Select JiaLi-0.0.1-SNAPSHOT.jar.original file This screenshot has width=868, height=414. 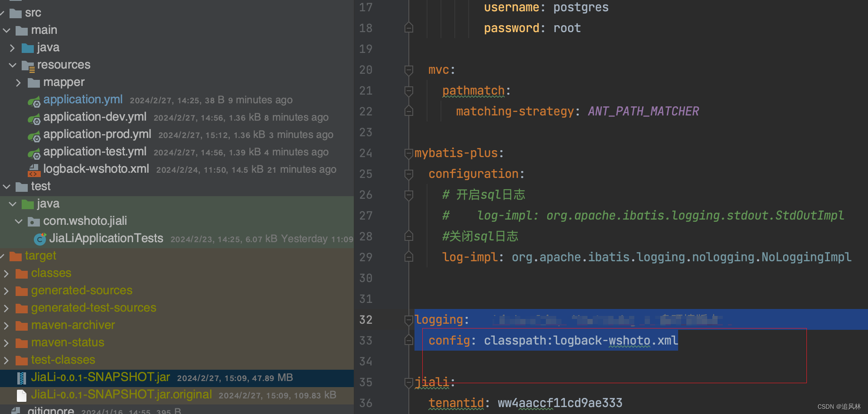(121, 394)
